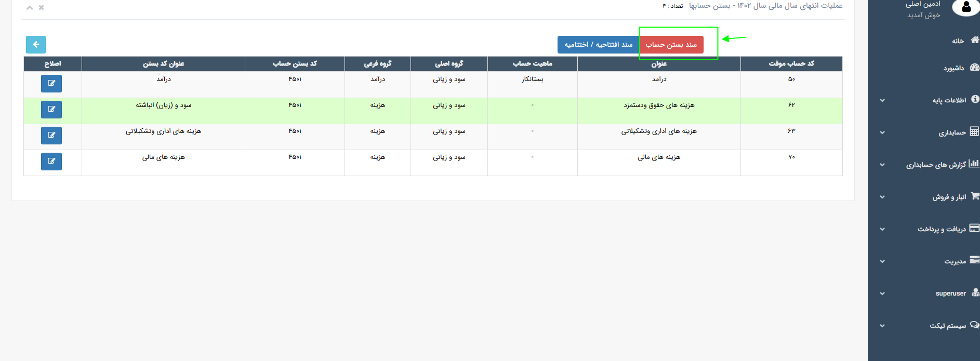Close the panel using the X icon
Viewport: 980px width, 361px height.
42,8
